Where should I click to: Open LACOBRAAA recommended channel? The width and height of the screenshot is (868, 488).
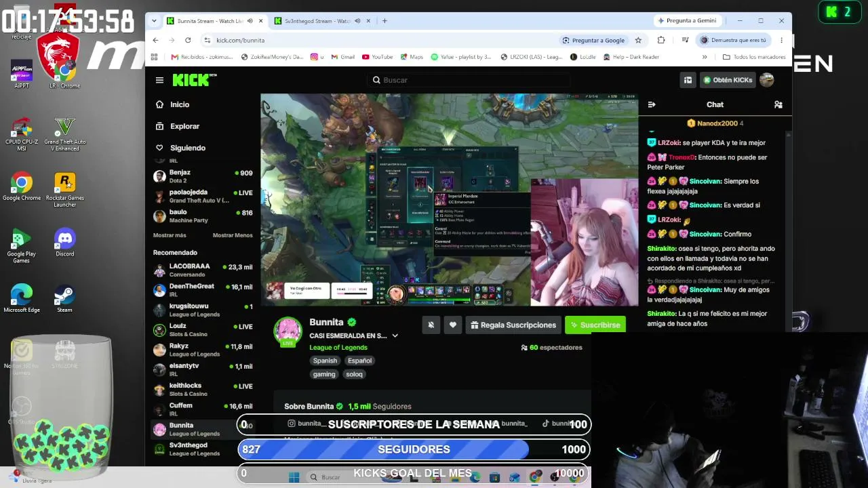tap(203, 270)
